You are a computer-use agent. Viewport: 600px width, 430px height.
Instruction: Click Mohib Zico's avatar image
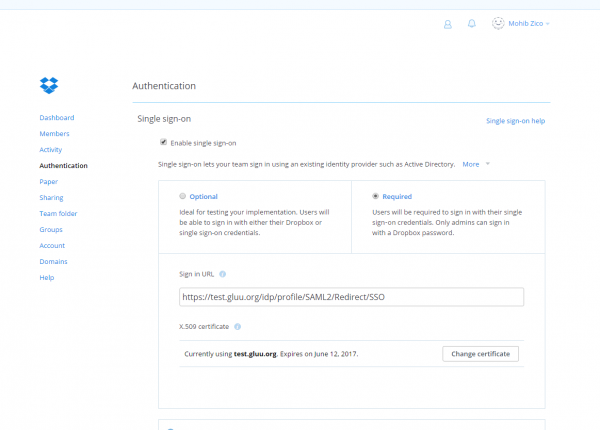point(499,22)
